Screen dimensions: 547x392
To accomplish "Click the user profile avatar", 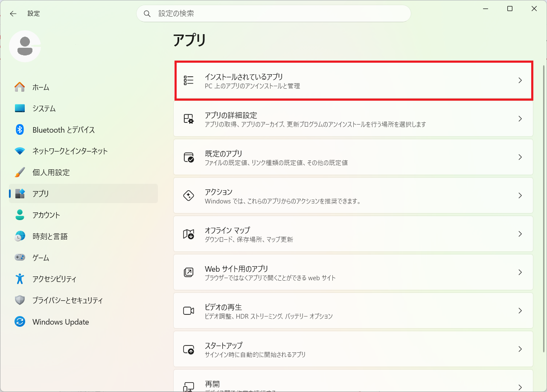I will [25, 46].
